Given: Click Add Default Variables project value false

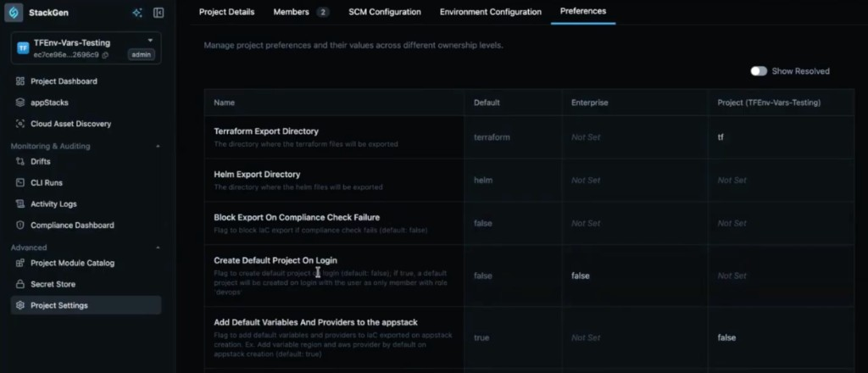Looking at the screenshot, I should (726, 337).
